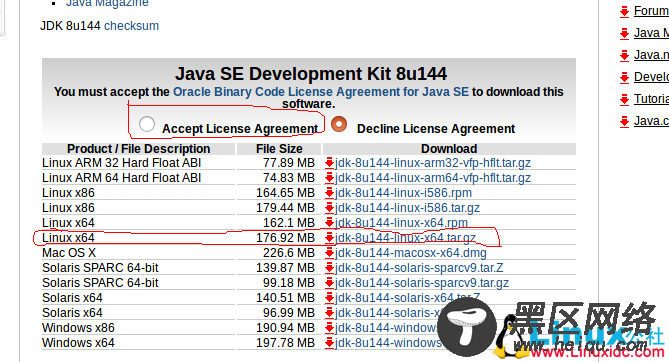Click download arrow icon for linux-arm32 file
Viewport: 669px width, 362px height.
pyautogui.click(x=329, y=163)
